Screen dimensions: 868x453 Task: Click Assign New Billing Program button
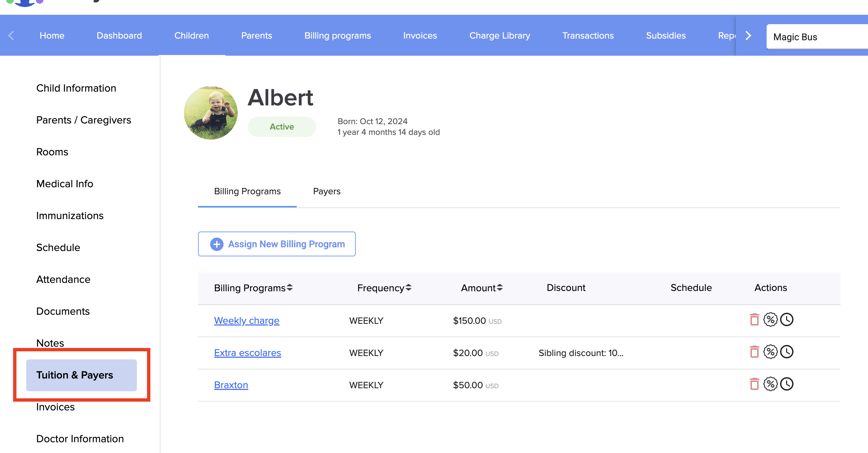277,244
